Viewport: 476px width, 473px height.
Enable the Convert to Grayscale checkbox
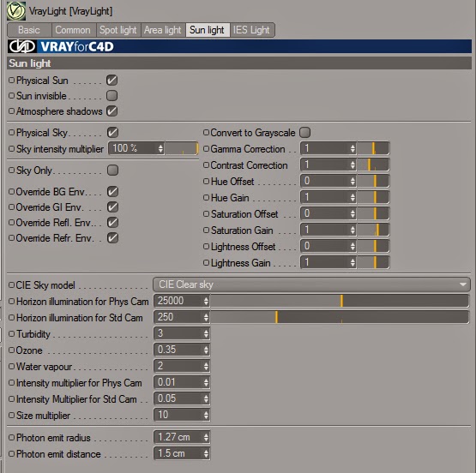(304, 133)
